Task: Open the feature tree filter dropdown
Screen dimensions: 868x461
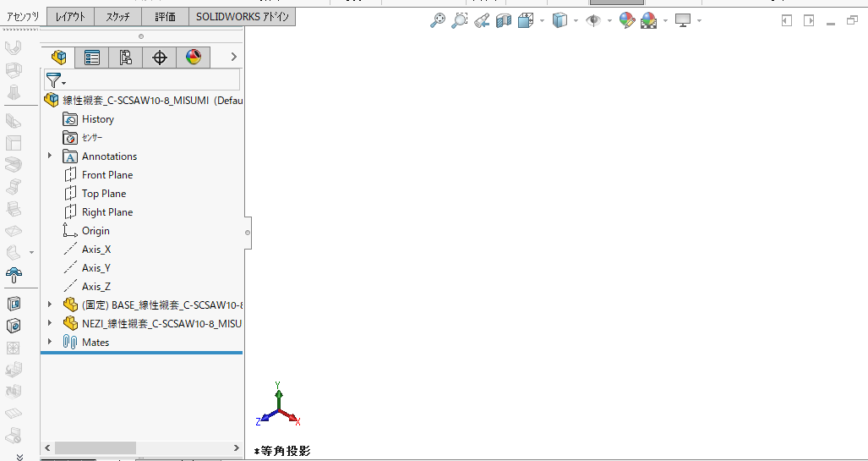Action: pyautogui.click(x=56, y=80)
